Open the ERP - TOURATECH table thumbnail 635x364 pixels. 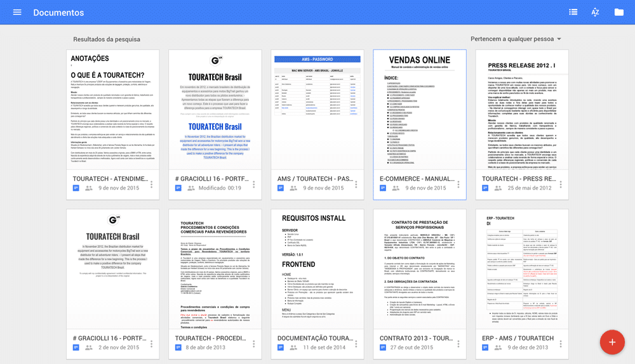click(522, 269)
